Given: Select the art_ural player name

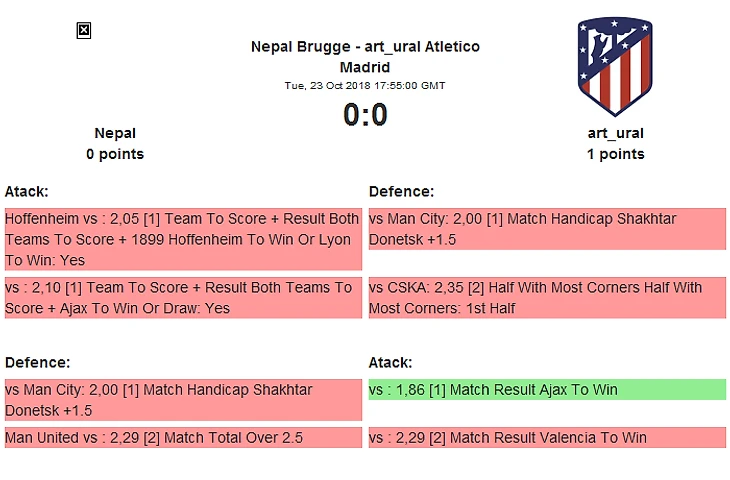Looking at the screenshot, I should pos(615,133).
